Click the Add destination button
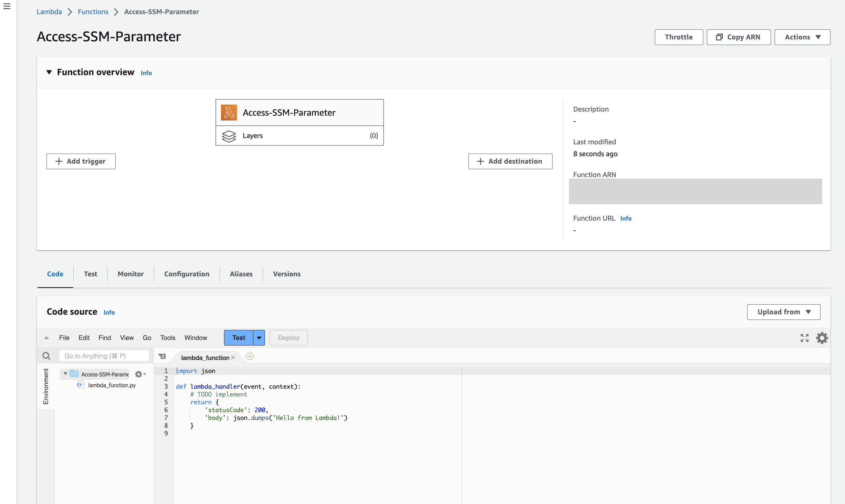Screen dimensions: 845x504 (x=510, y=161)
